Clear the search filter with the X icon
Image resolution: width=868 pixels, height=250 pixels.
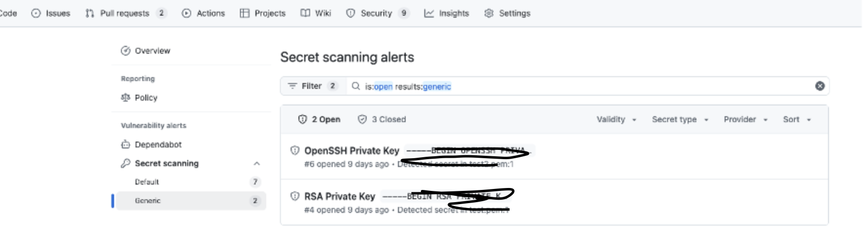click(x=820, y=86)
